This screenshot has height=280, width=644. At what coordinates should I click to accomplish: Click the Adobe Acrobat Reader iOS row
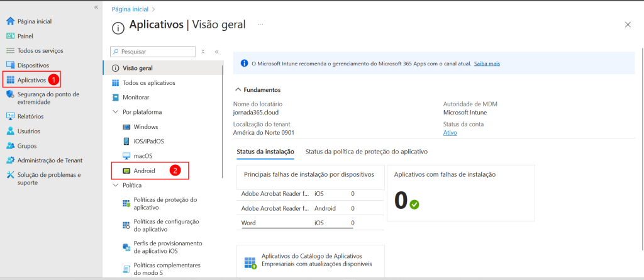pyautogui.click(x=310, y=194)
